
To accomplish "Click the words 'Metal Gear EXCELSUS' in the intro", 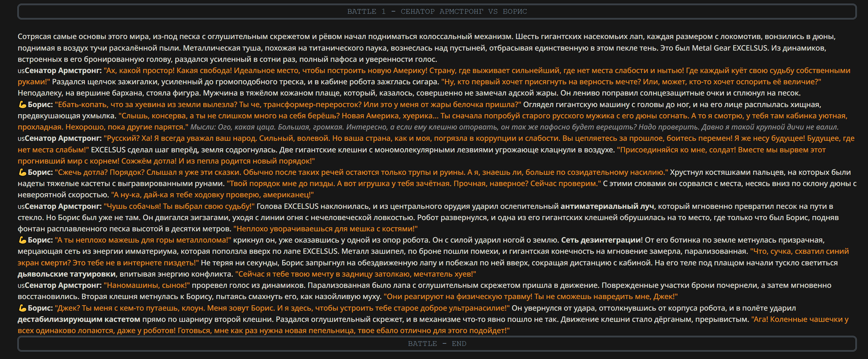I will 730,48.
